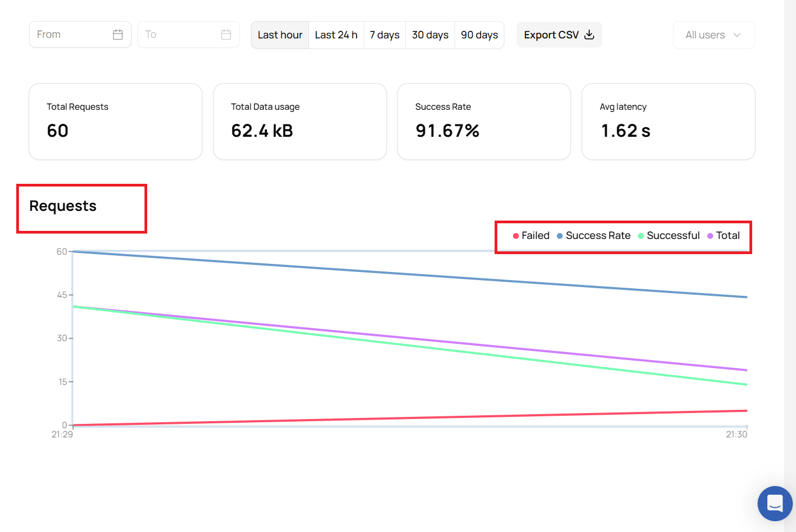Expand the All users chevron arrow

737,35
